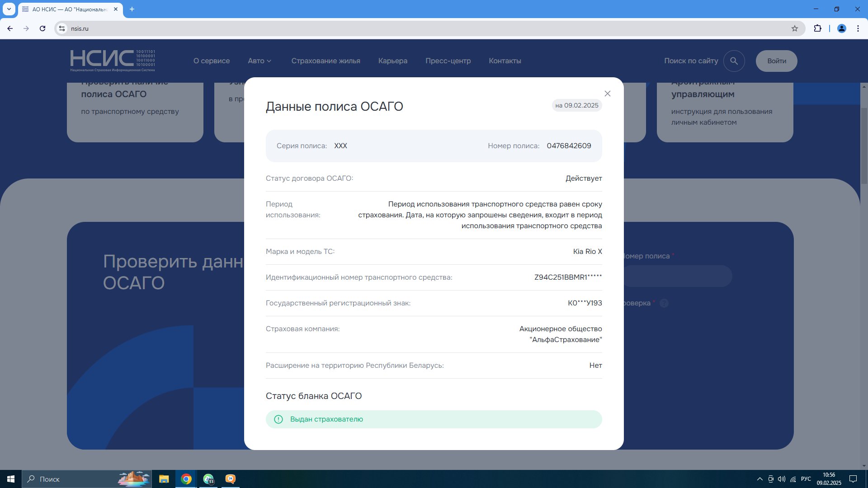
Task: Click the page vertical scrollbar
Action: [864, 145]
